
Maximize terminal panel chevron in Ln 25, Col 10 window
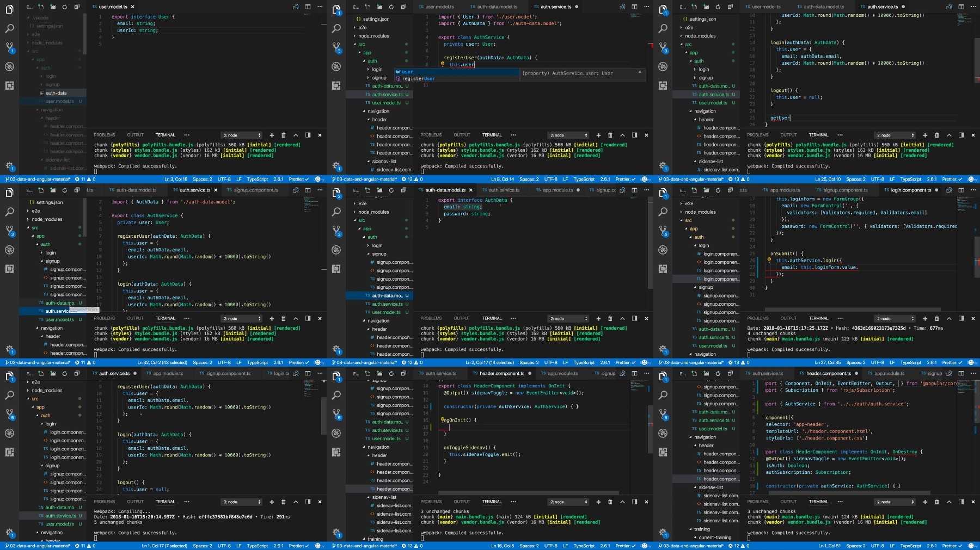[949, 135]
